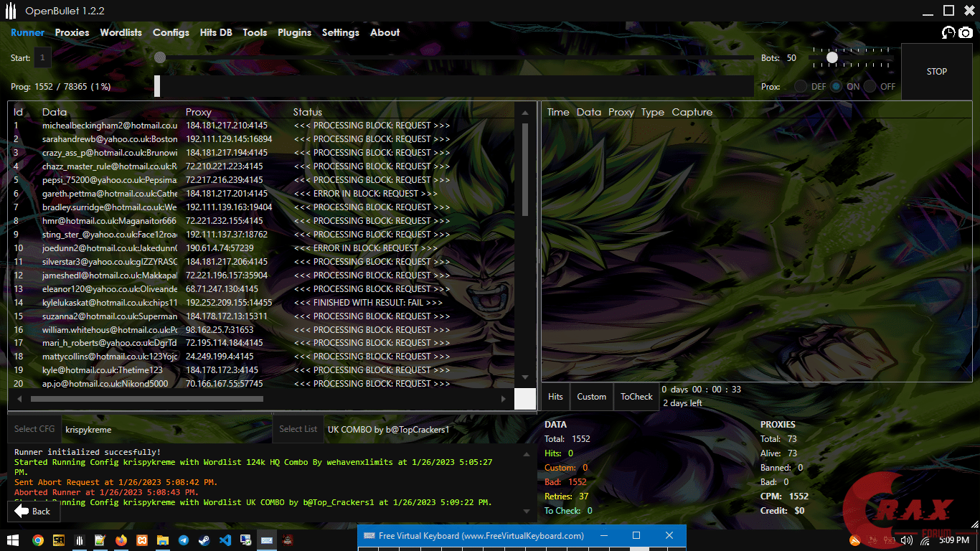
Task: Open Visual Studio Code from taskbar
Action: pyautogui.click(x=225, y=540)
